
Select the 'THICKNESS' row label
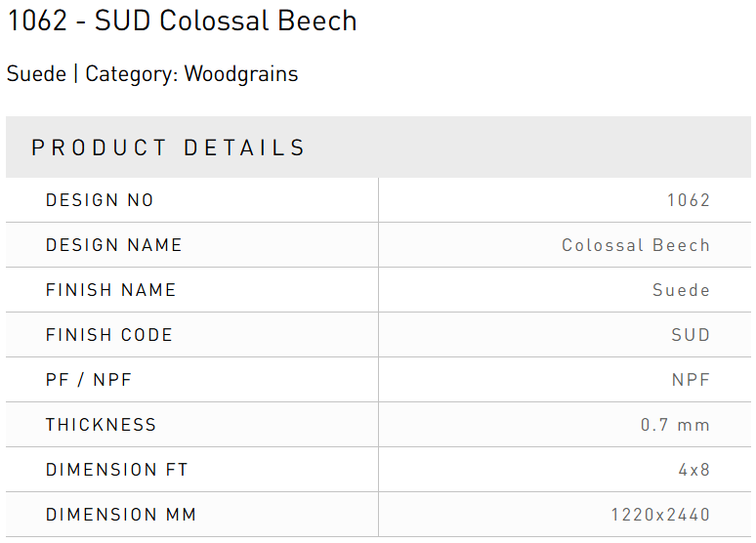click(x=101, y=425)
